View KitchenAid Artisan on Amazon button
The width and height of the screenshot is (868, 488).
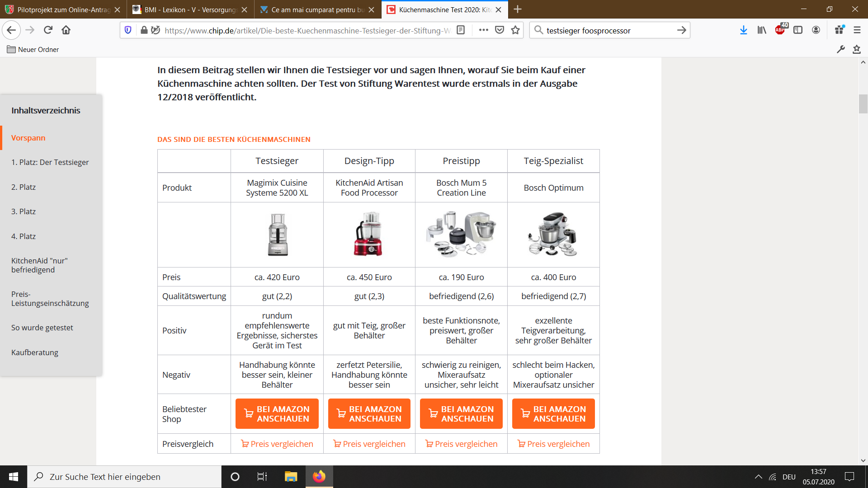pos(369,413)
